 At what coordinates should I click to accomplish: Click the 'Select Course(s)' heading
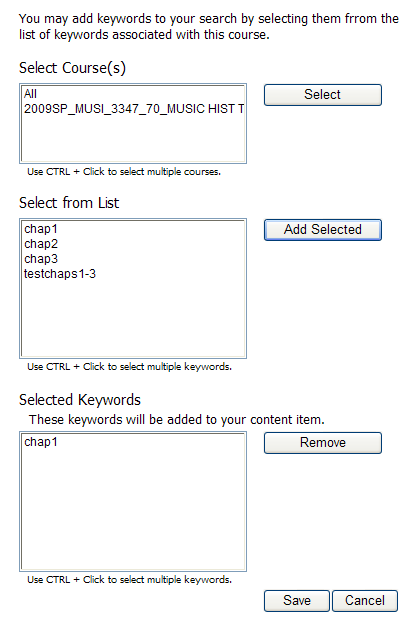tap(72, 68)
